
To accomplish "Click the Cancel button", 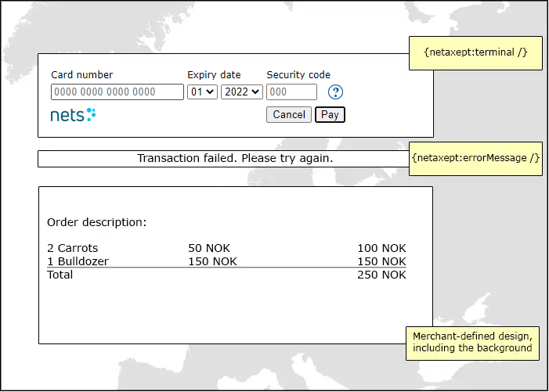I will tap(289, 115).
